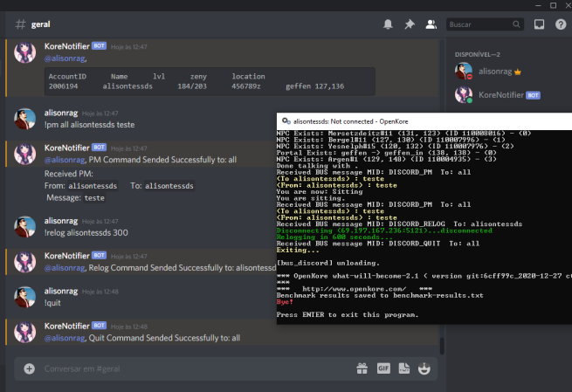The image size is (572, 392).
Task: Click alisonrag avatar in member list
Action: coord(464,72)
